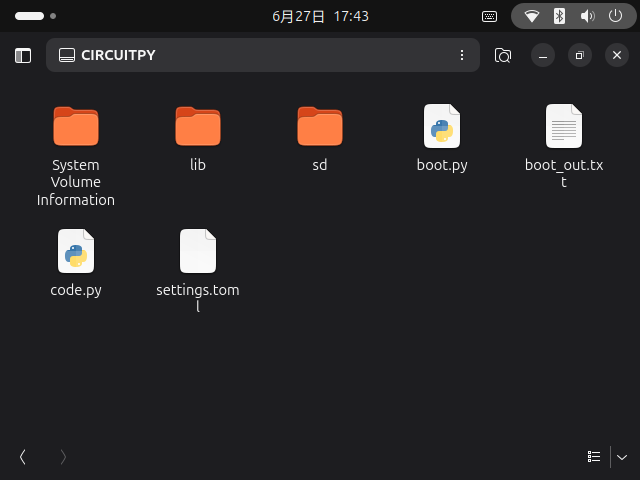Image resolution: width=640 pixels, height=480 pixels.
Task: Select the sd folder icon
Action: 320,126
